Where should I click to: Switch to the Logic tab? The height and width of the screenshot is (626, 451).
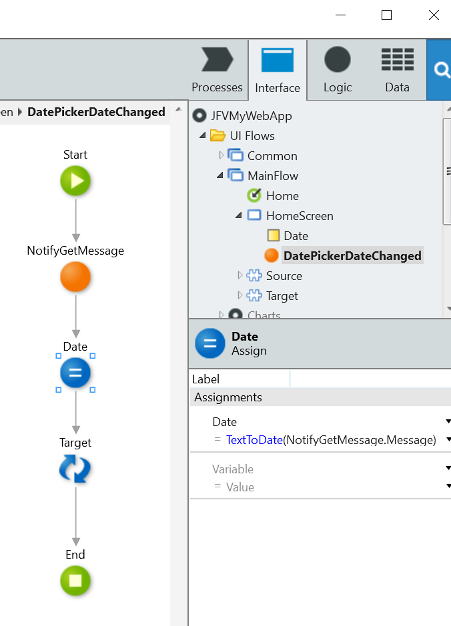tap(338, 70)
